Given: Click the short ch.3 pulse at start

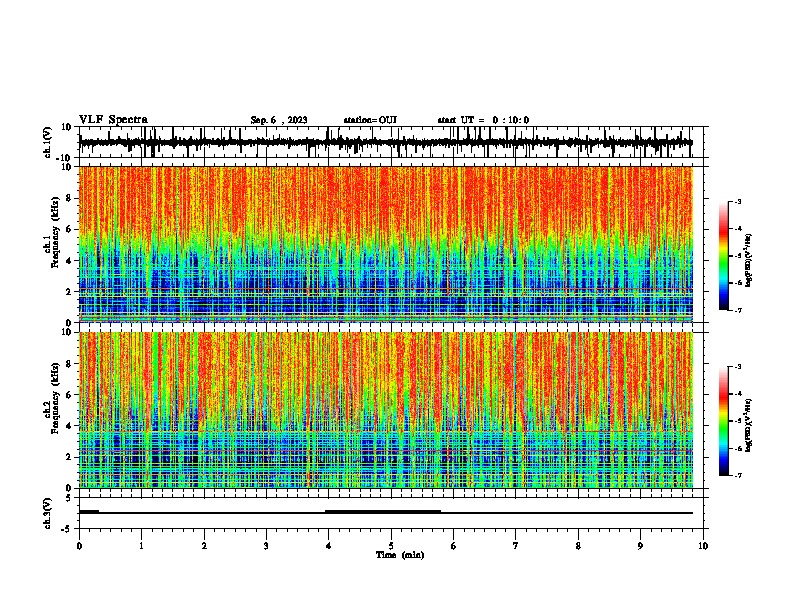Looking at the screenshot, I should 89,512.
